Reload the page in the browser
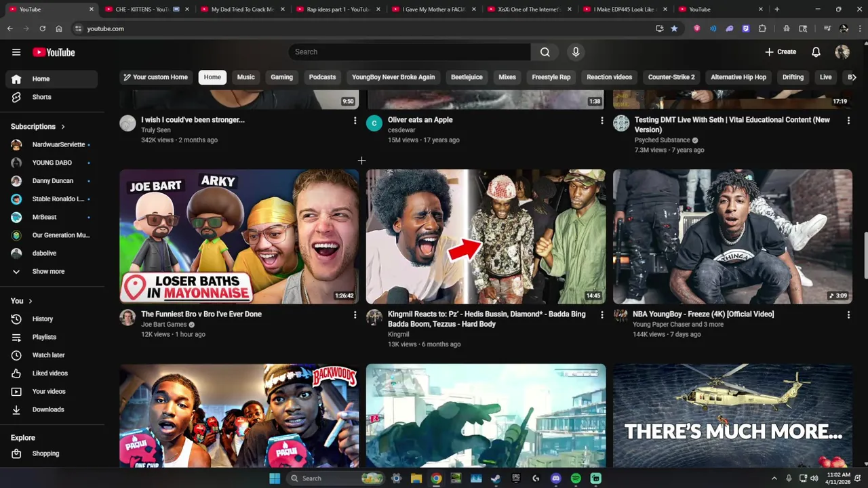 pyautogui.click(x=42, y=28)
